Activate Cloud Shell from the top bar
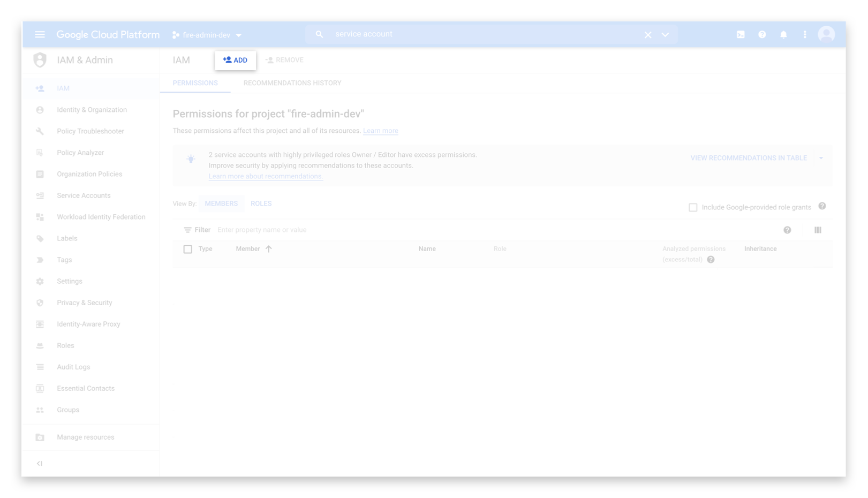The height and width of the screenshot is (498, 868). pos(741,35)
